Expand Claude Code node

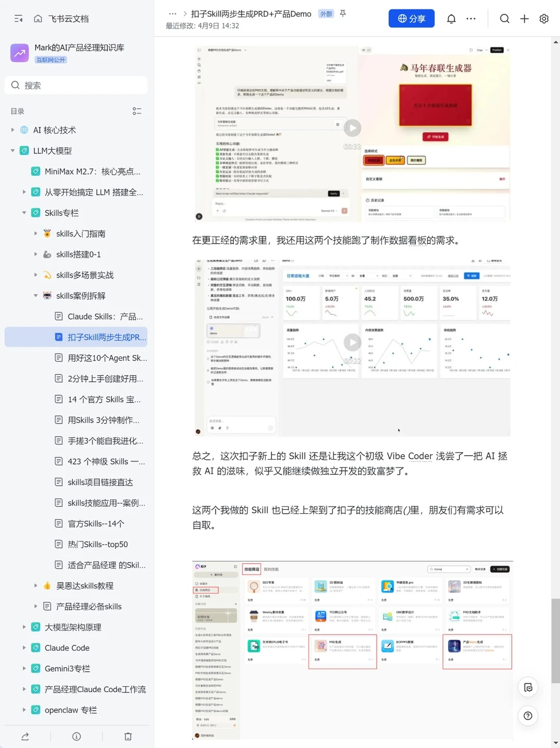[24, 648]
